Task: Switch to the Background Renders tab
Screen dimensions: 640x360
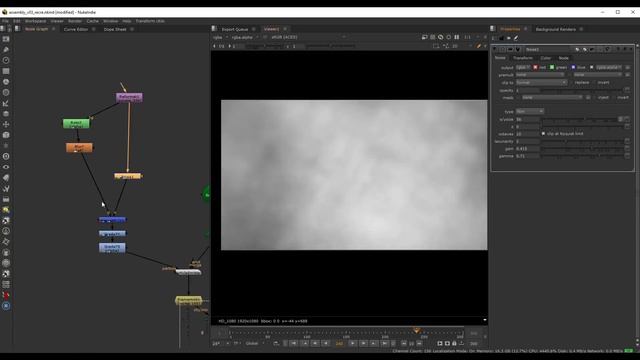Action: point(556,29)
